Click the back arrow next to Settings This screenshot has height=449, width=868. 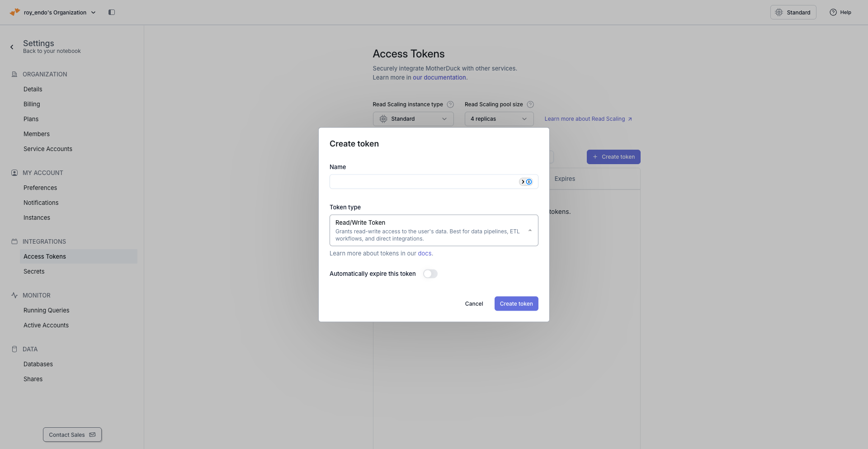11,47
